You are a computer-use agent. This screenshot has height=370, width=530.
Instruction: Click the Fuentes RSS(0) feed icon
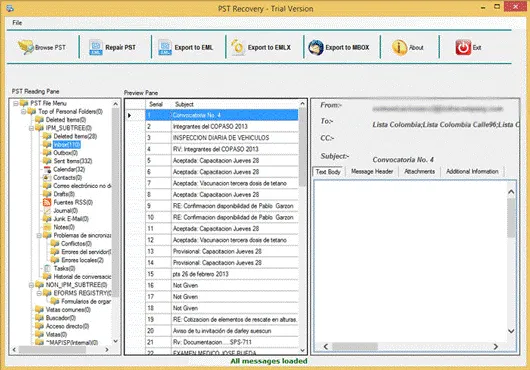(47, 202)
